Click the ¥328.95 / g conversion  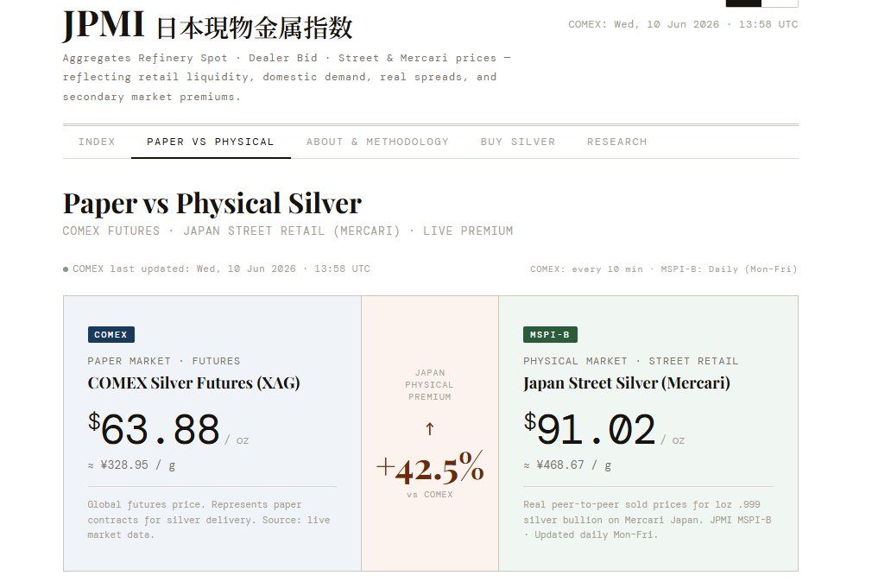tap(132, 465)
